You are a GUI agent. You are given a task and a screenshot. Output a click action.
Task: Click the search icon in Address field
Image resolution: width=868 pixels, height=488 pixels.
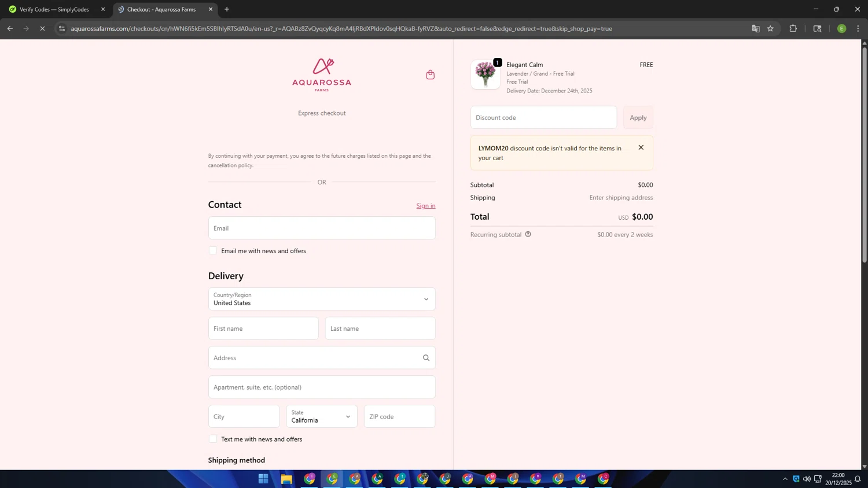click(426, 358)
